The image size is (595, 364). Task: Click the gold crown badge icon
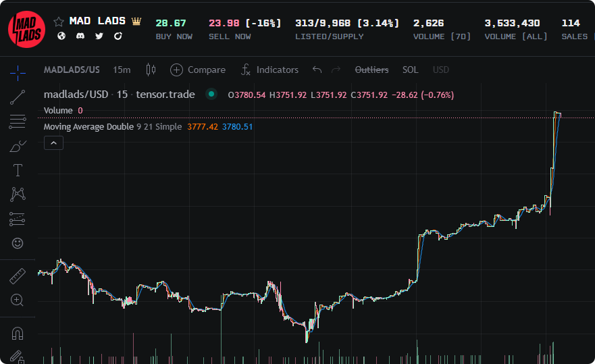click(x=136, y=21)
